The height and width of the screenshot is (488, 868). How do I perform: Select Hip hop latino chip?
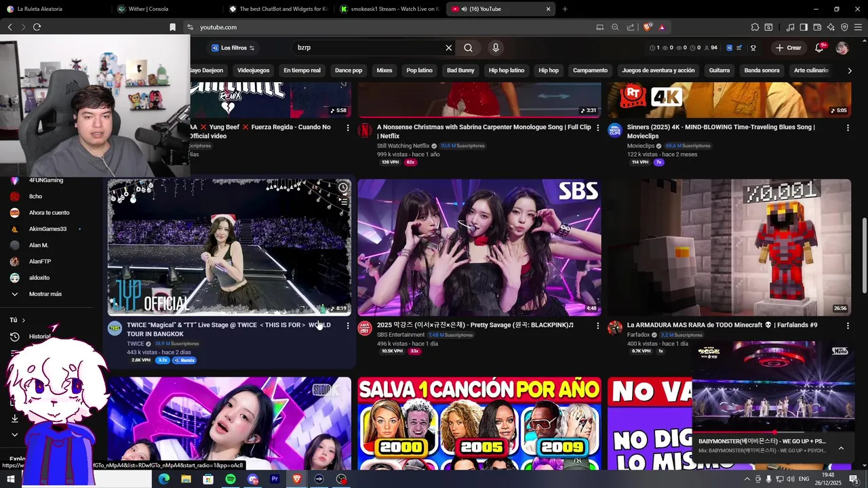[507, 70]
